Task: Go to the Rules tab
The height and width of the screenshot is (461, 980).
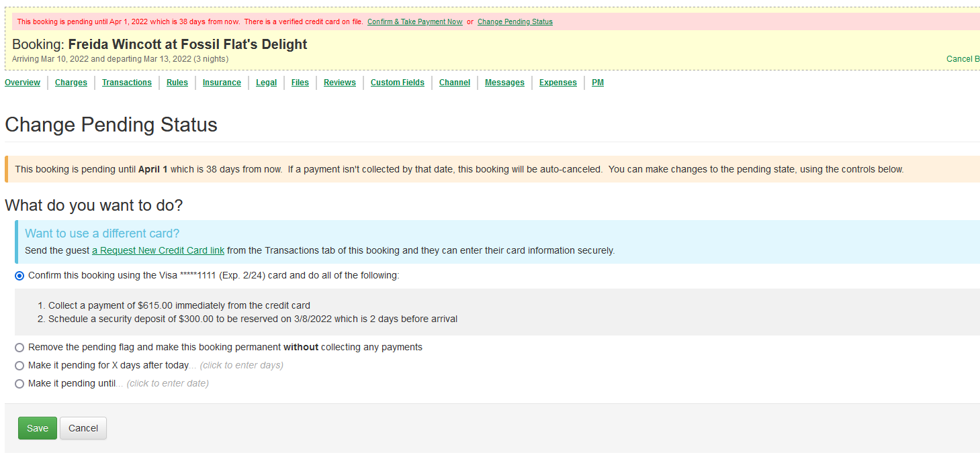Action: click(177, 83)
